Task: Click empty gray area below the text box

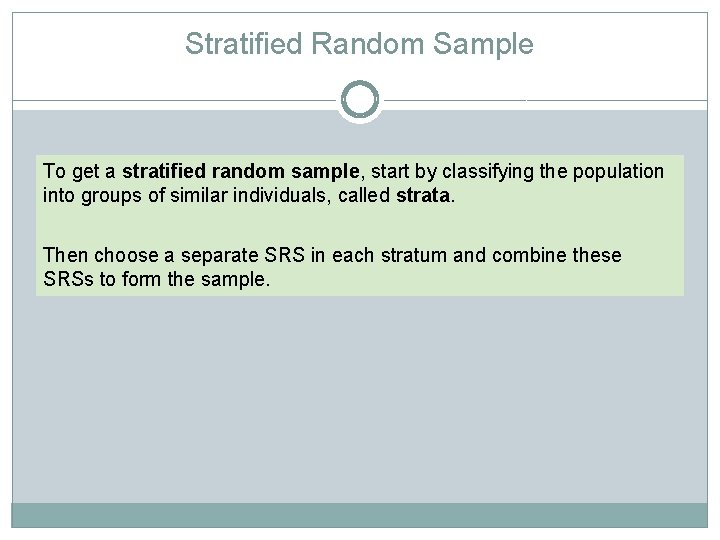Action: coord(360,400)
